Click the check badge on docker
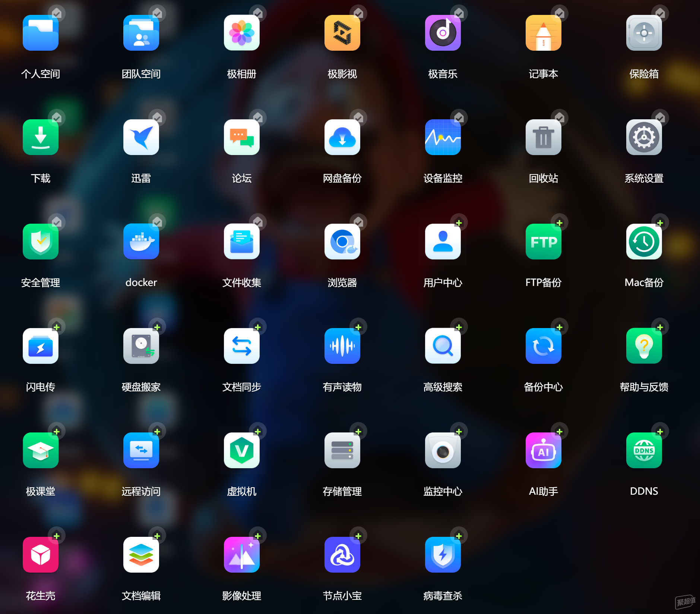 [x=157, y=223]
